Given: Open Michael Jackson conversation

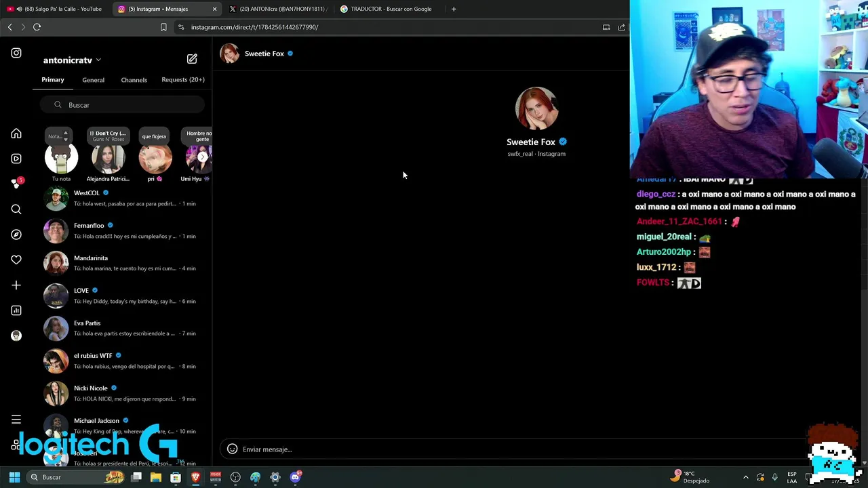Looking at the screenshot, I should tap(122, 426).
